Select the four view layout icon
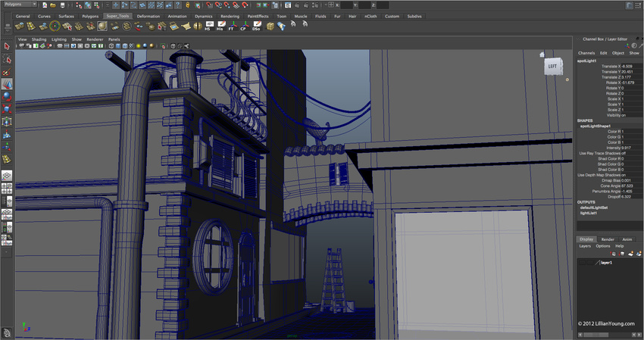Image resolution: width=644 pixels, height=340 pixels. 7,189
